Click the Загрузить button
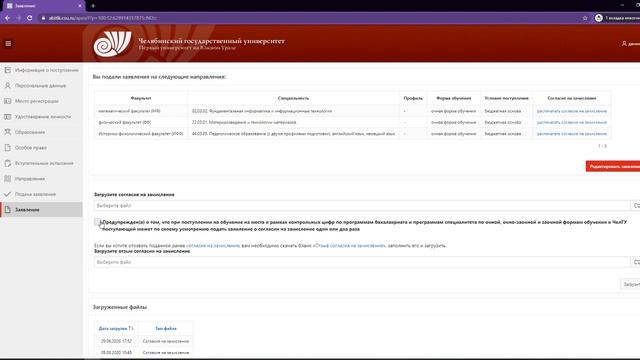Image resolution: width=640 pixels, height=360 pixels. (x=630, y=284)
